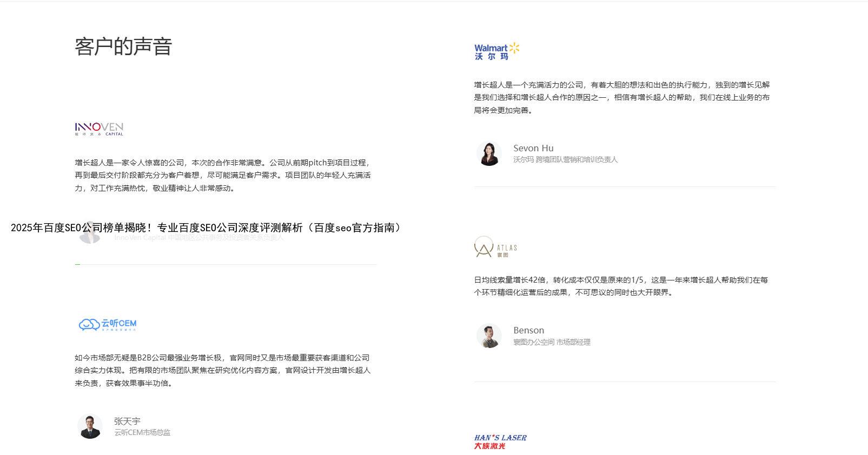Click the ATLAS 寰图 logo
The width and height of the screenshot is (868, 455).
[x=495, y=247]
